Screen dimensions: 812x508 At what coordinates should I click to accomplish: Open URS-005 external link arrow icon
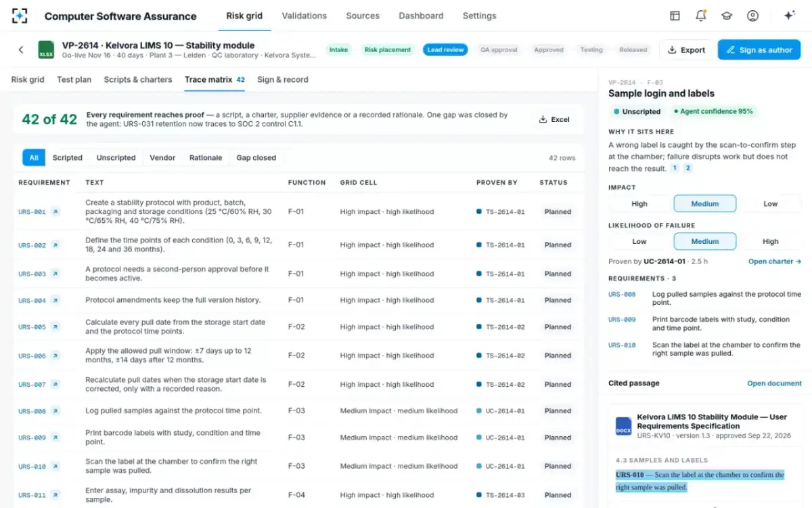click(x=55, y=327)
